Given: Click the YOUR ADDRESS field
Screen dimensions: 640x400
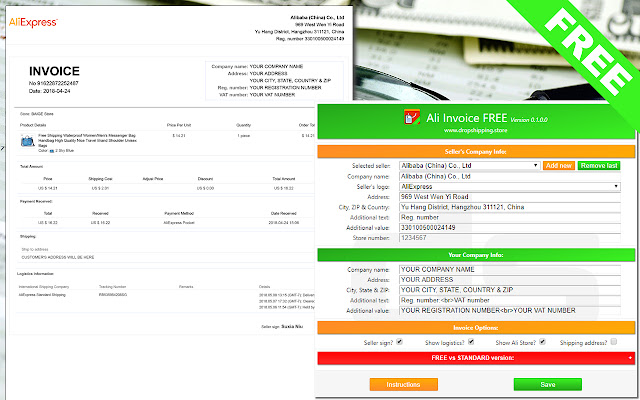Looking at the screenshot, I should coord(509,280).
